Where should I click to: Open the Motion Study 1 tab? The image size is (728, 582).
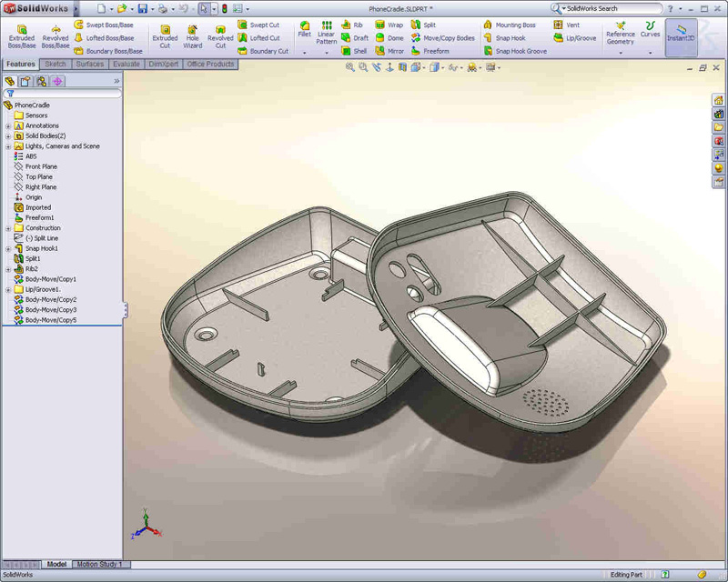pos(100,565)
